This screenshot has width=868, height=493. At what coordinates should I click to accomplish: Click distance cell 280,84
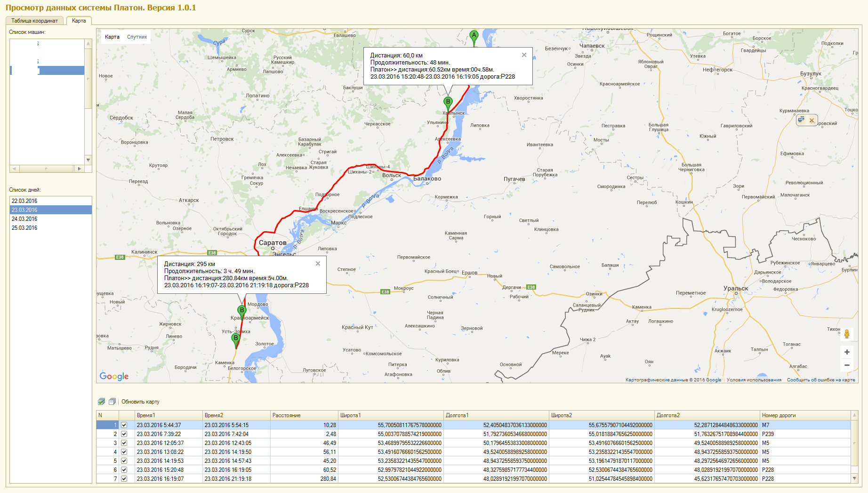pyautogui.click(x=304, y=479)
